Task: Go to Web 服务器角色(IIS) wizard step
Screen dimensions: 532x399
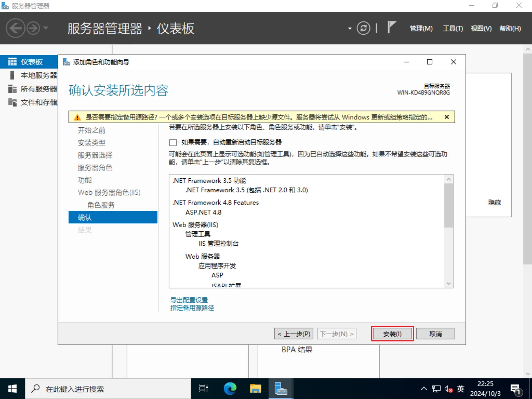Action: tap(109, 192)
